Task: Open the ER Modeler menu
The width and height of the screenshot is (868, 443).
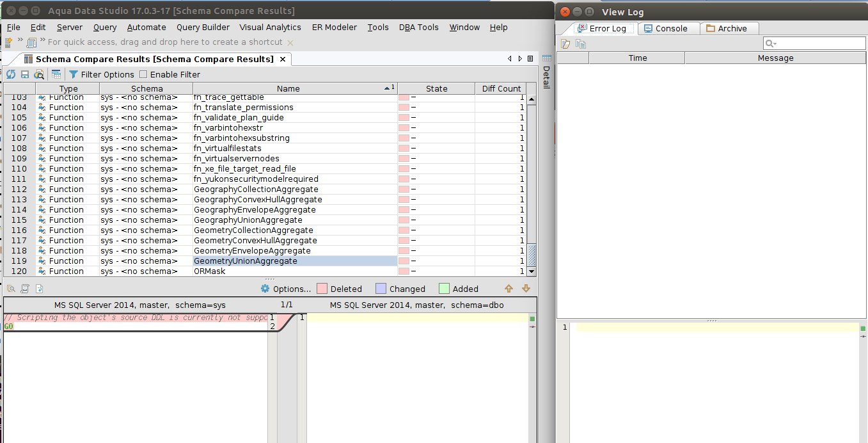Action: (335, 28)
